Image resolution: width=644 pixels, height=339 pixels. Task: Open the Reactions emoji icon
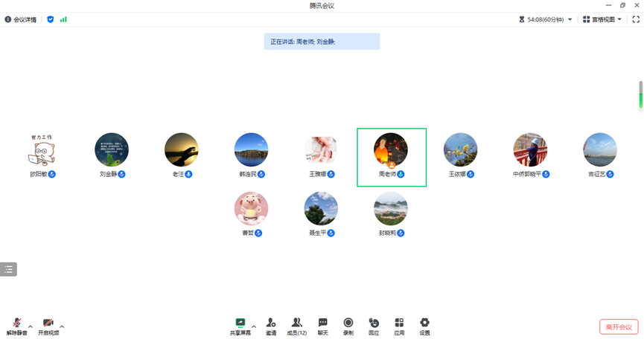click(374, 323)
